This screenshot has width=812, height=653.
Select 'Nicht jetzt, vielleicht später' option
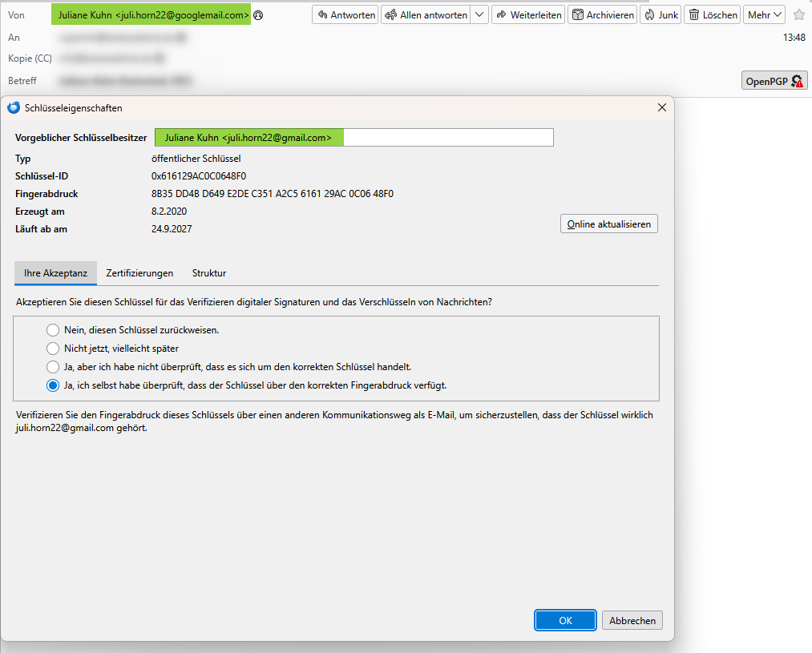53,349
